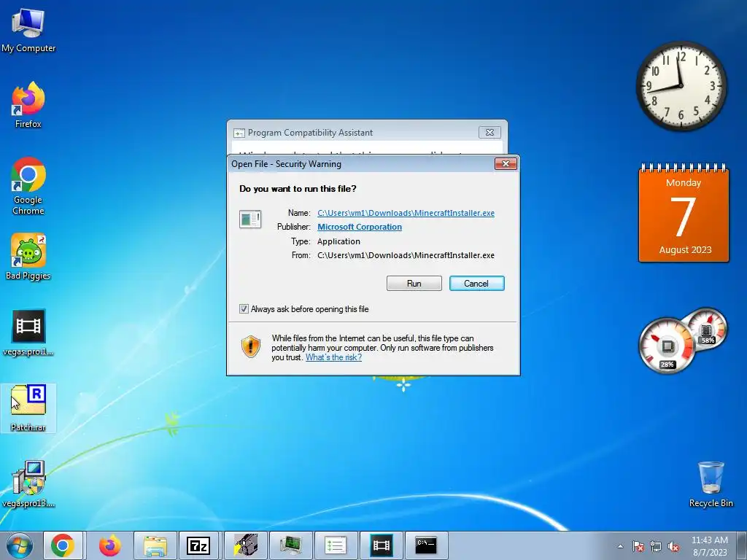Select the Patch.rar archive on desktop
747x560 pixels.
(x=28, y=408)
